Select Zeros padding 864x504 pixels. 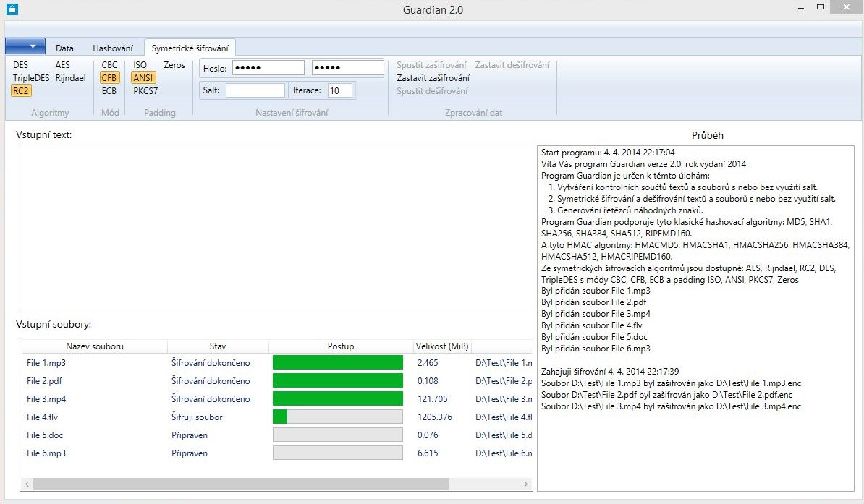tap(174, 65)
